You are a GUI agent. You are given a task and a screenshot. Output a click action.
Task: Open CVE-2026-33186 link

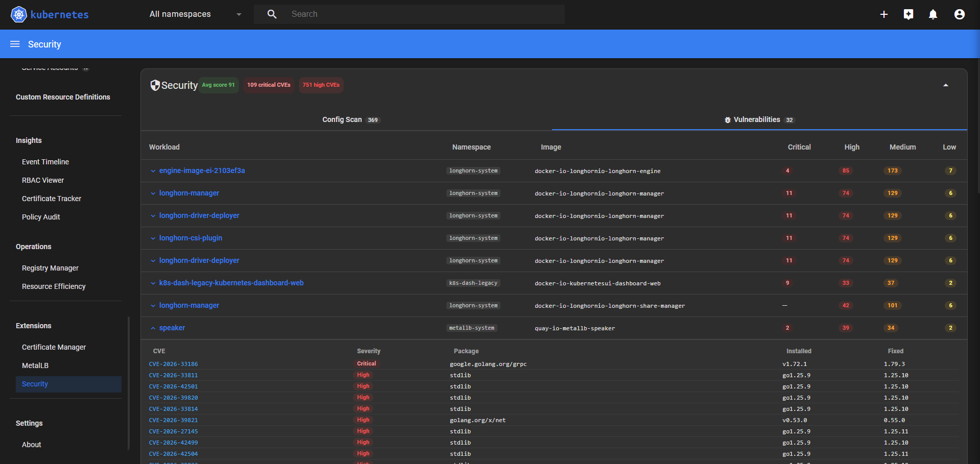(x=173, y=364)
